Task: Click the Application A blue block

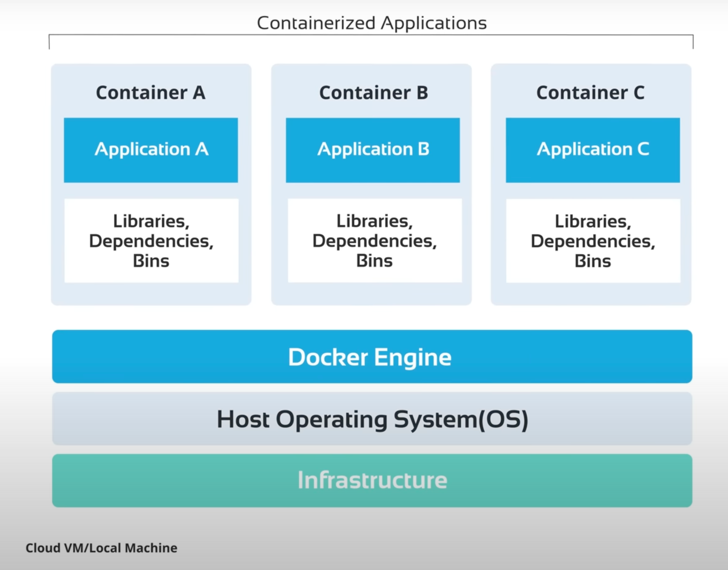Action: pos(151,150)
